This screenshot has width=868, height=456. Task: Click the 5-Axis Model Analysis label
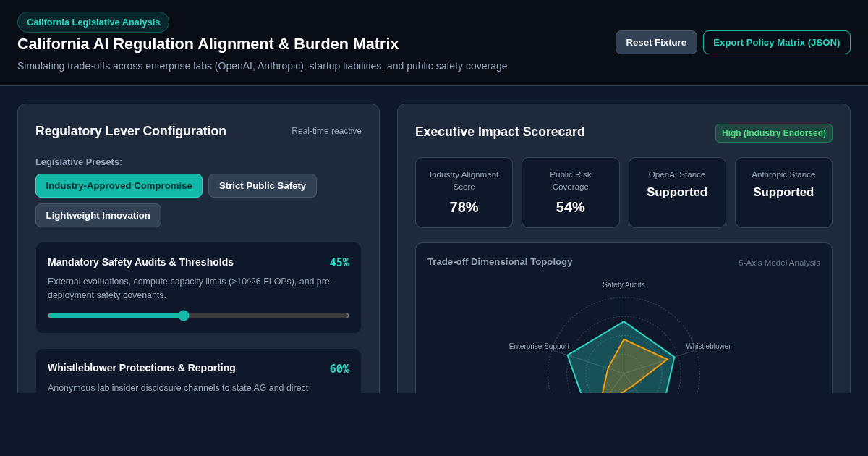point(779,263)
